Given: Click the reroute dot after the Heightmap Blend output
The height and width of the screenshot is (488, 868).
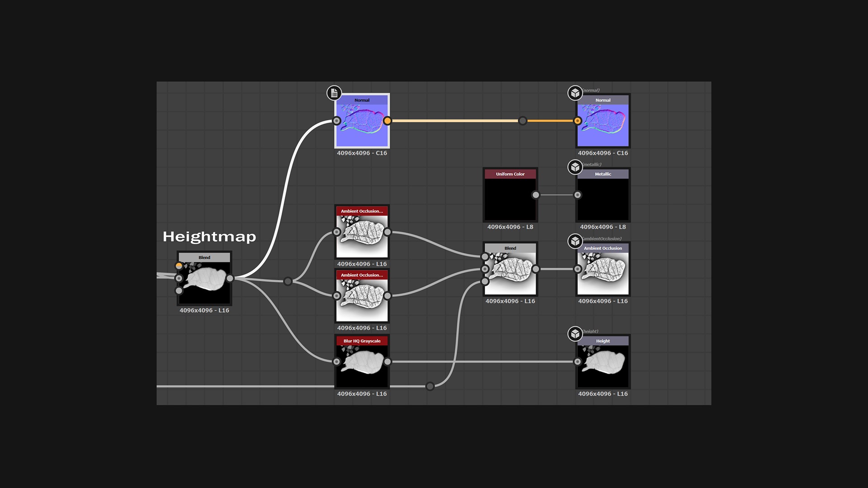Looking at the screenshot, I should click(x=288, y=282).
